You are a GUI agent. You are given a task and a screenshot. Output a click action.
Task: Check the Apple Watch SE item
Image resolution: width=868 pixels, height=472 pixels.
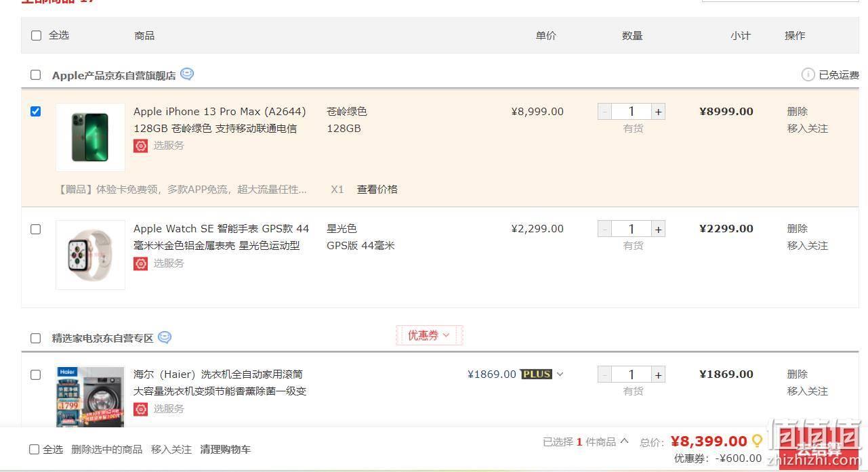pyautogui.click(x=36, y=230)
